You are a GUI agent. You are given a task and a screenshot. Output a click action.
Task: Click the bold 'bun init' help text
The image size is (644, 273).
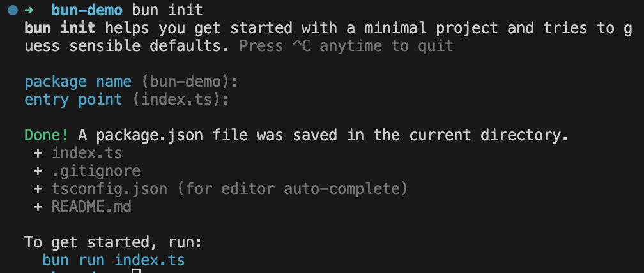click(60, 29)
